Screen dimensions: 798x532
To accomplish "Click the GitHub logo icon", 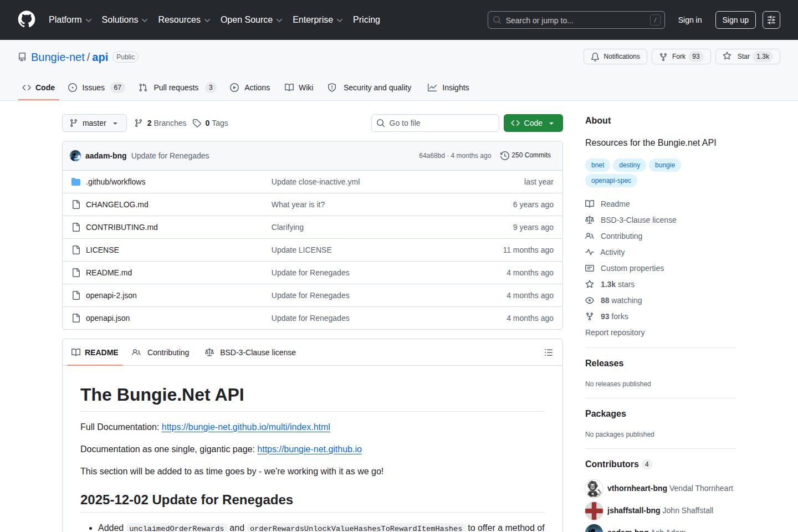I will (27, 20).
